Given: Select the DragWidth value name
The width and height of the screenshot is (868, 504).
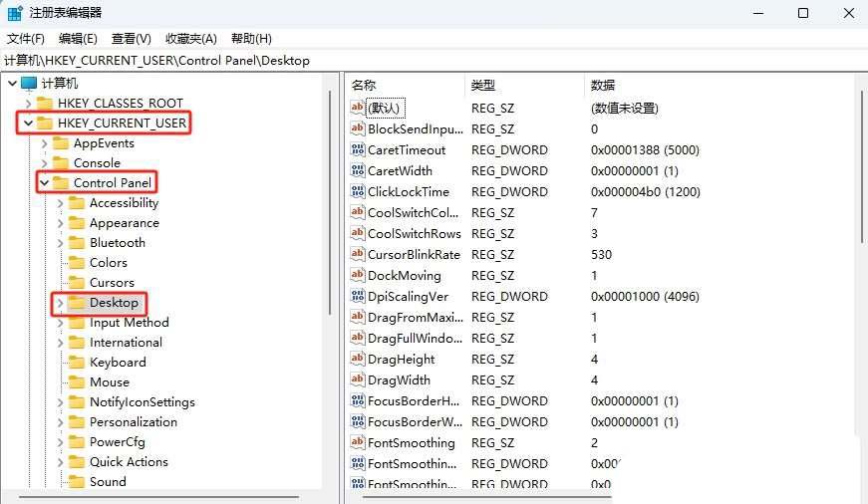Looking at the screenshot, I should [399, 380].
